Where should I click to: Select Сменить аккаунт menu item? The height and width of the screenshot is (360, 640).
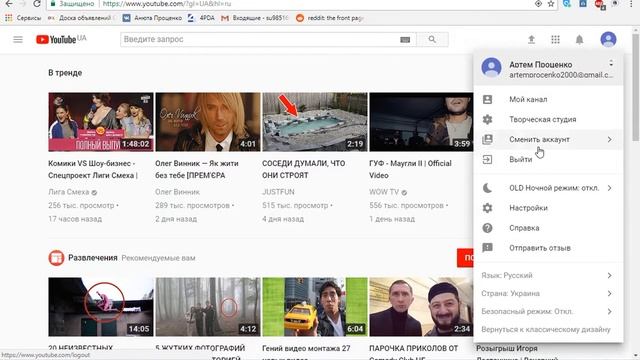pyautogui.click(x=548, y=139)
